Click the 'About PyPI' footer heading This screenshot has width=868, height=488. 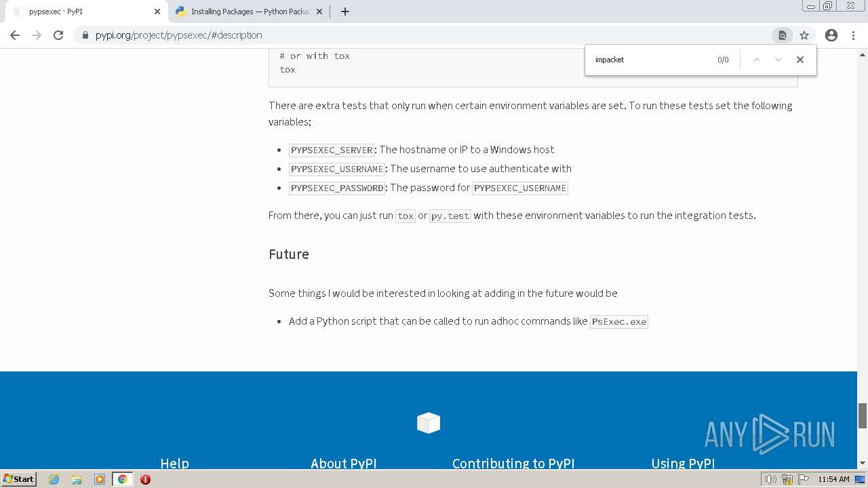pyautogui.click(x=343, y=464)
